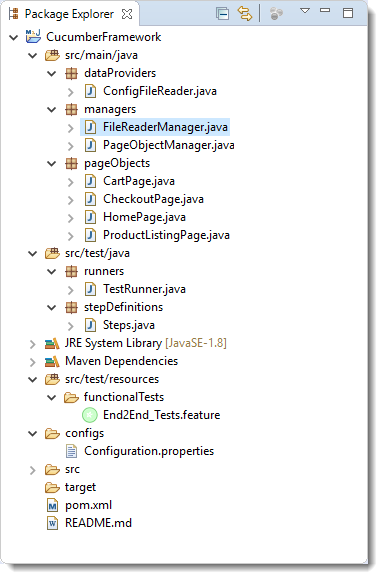Select TestRunner.java
Screen dimensions: 383x579
tap(144, 289)
